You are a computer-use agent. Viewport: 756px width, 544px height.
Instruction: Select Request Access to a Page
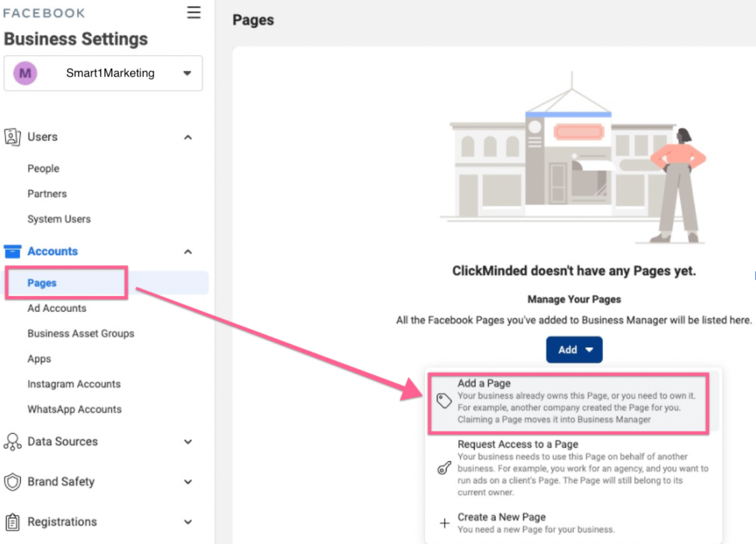tap(518, 444)
